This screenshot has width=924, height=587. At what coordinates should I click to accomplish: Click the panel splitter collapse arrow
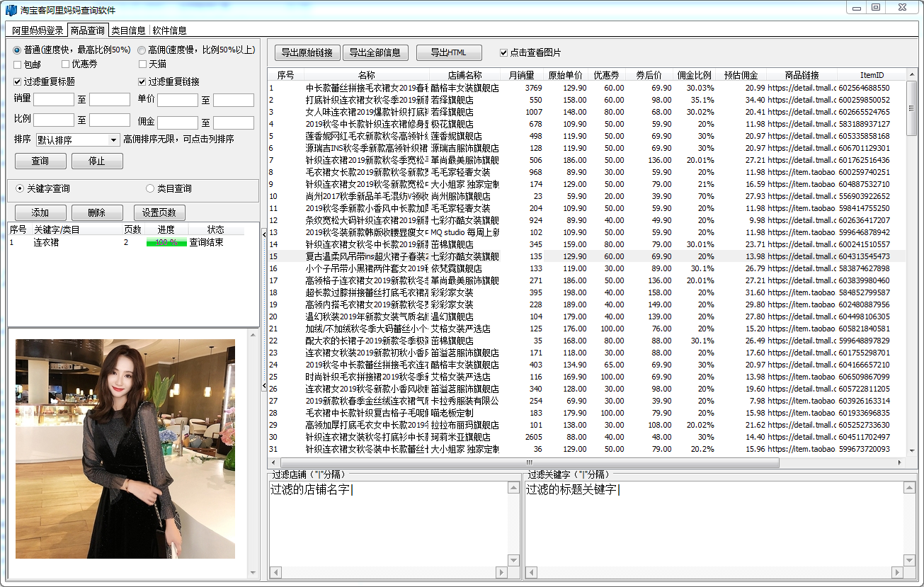pos(264,385)
